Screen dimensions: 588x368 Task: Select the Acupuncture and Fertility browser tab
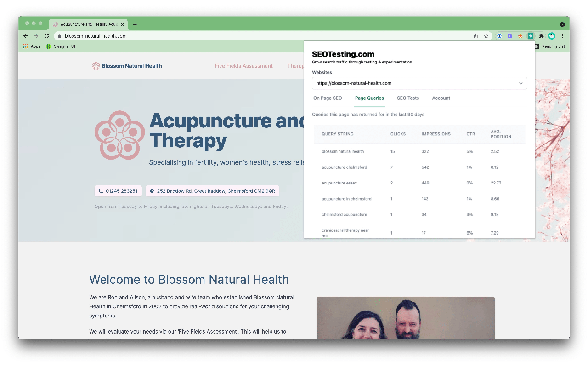coord(88,24)
